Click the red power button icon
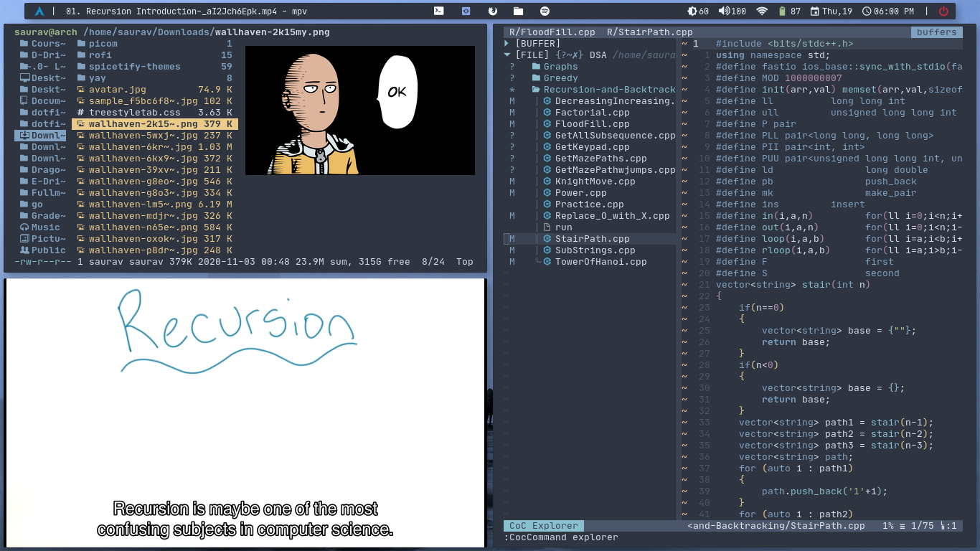 [943, 11]
